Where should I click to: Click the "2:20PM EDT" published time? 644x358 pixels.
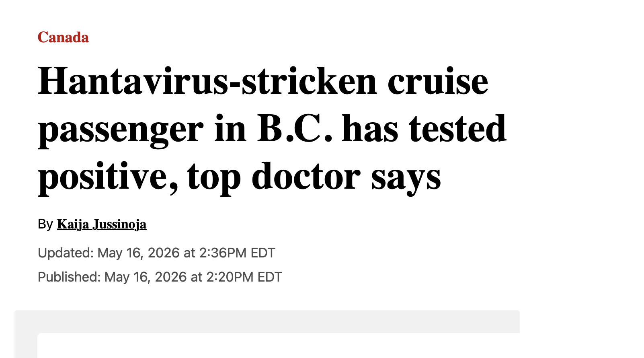tap(244, 277)
